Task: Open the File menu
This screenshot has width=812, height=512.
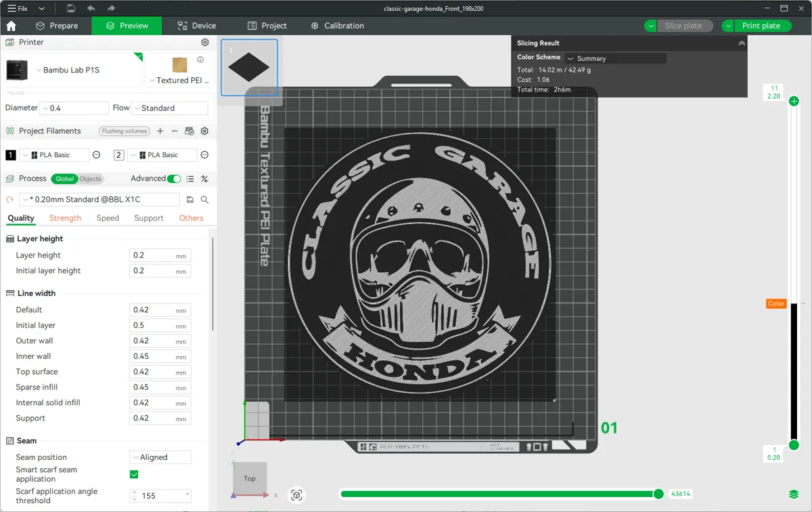Action: click(18, 9)
